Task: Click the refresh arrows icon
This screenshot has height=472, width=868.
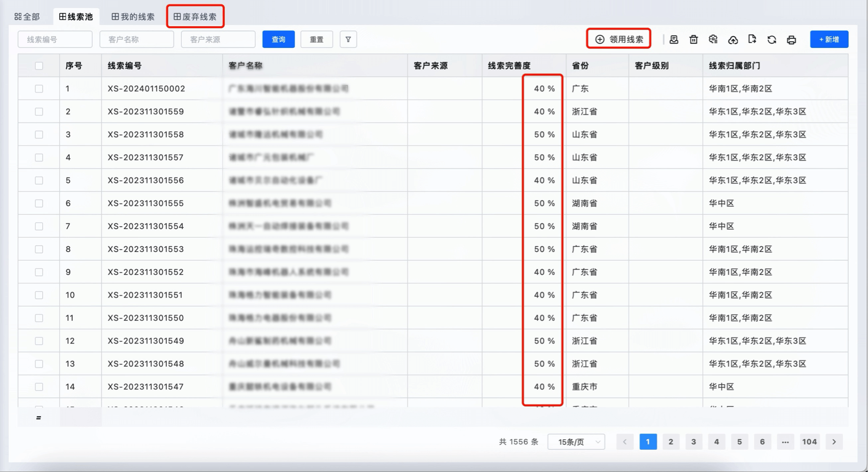Action: point(772,40)
